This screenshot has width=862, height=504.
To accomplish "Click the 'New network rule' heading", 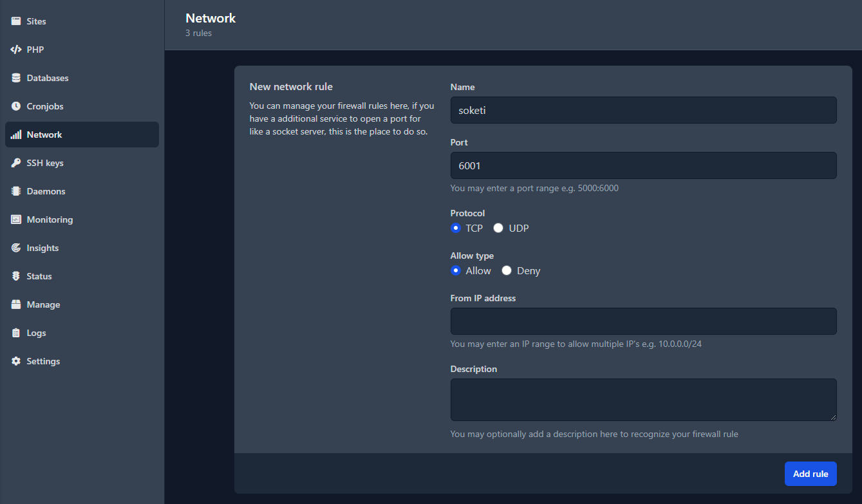I will pos(291,86).
